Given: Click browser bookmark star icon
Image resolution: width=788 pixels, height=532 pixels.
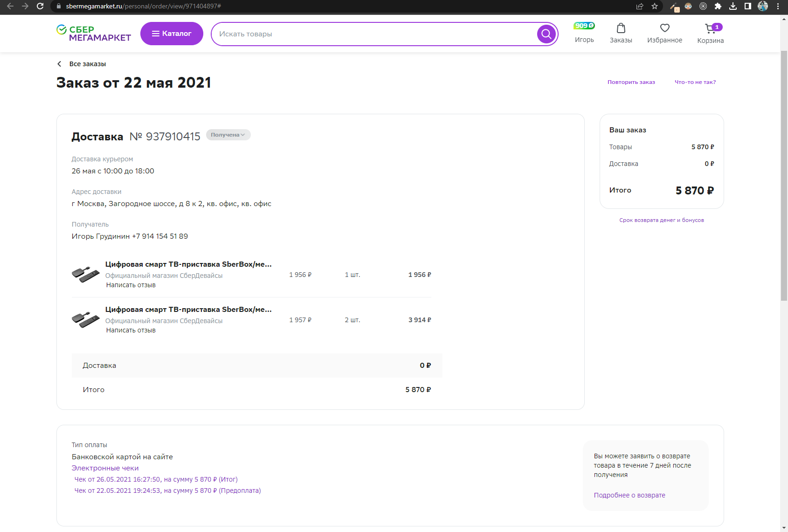Looking at the screenshot, I should pyautogui.click(x=655, y=6).
